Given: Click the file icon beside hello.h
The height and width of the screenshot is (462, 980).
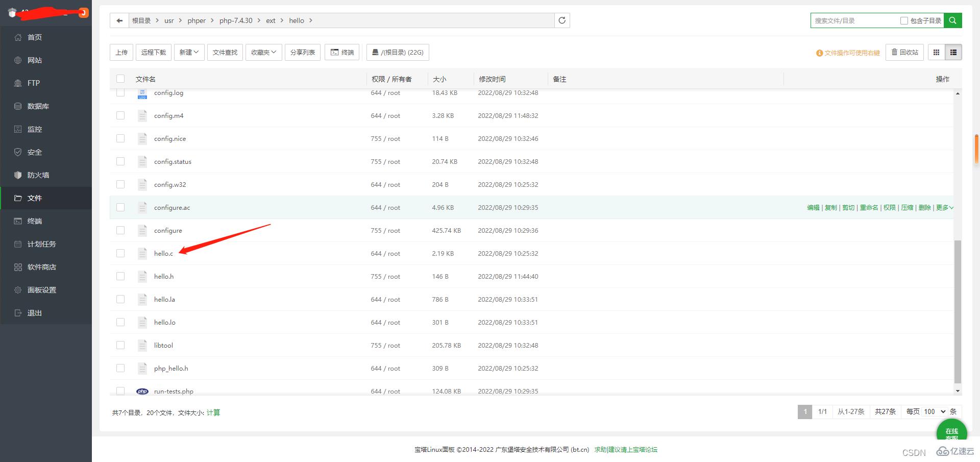Looking at the screenshot, I should [x=142, y=276].
